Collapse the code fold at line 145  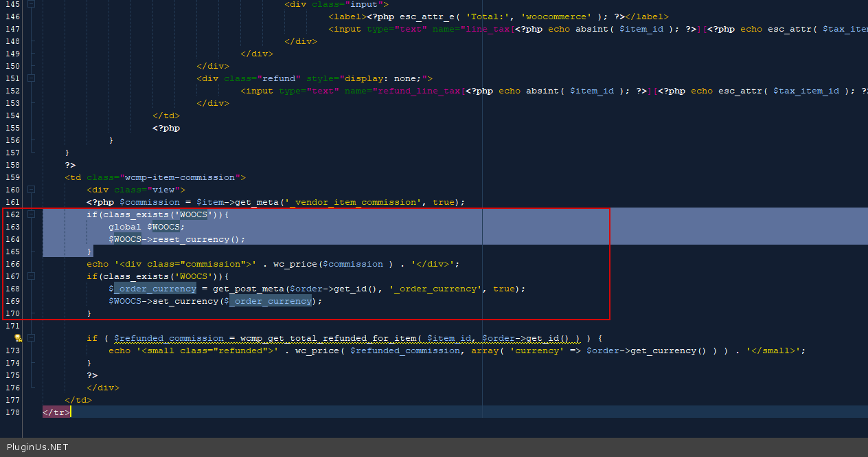click(31, 4)
